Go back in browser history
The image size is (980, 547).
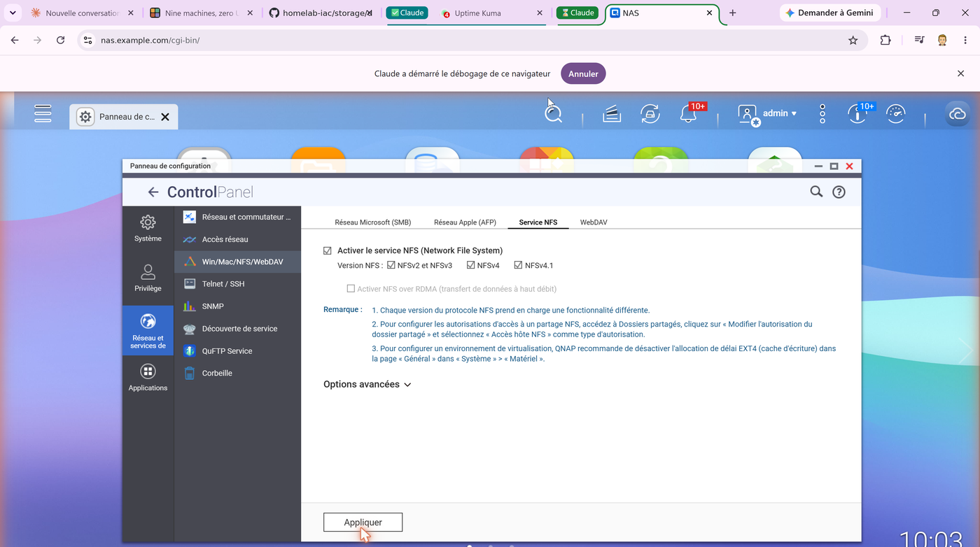(x=15, y=41)
